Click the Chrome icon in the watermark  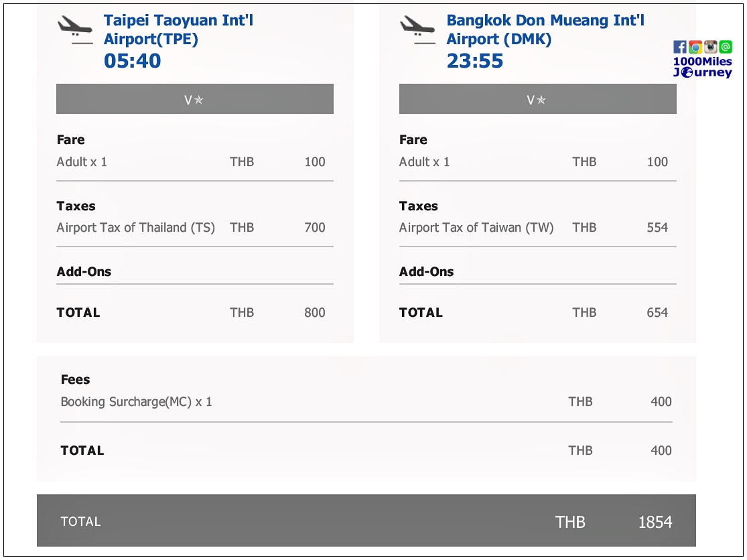coord(695,47)
